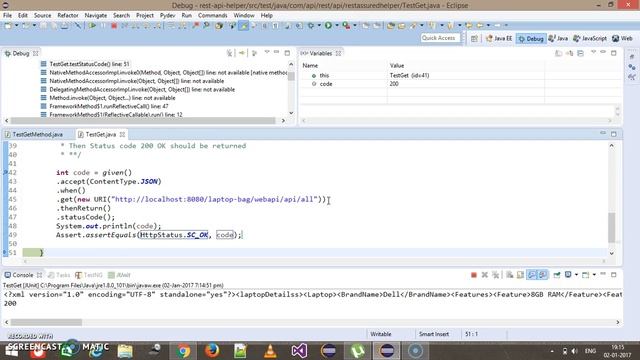Viewport: 640px width, 360px height.
Task: Open VLC media player from taskbar
Action: (270, 351)
